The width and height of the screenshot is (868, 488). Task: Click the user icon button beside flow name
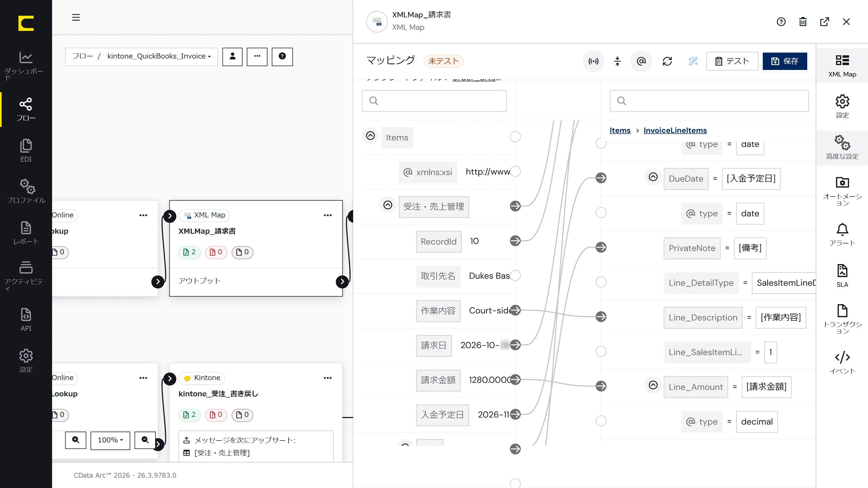point(232,57)
